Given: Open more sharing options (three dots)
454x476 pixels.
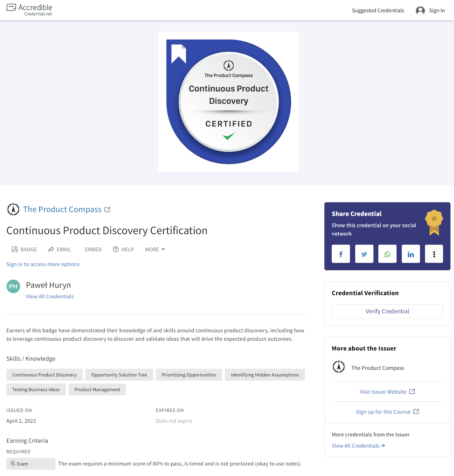Looking at the screenshot, I should click(434, 254).
